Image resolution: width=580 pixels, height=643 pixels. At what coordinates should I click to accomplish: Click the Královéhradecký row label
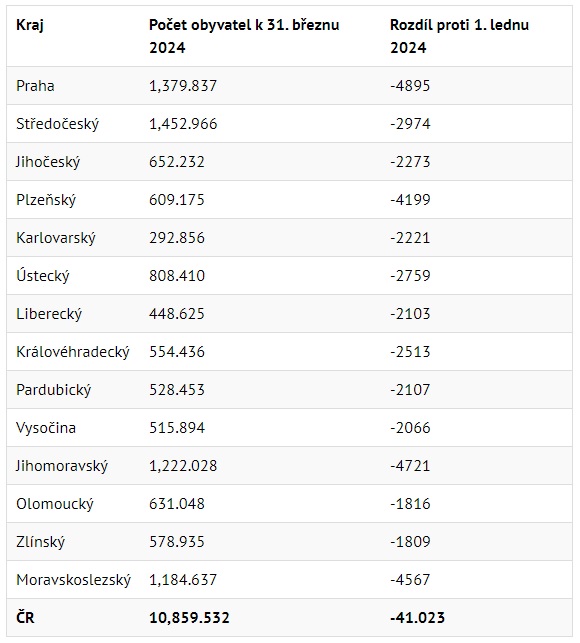pyautogui.click(x=73, y=352)
